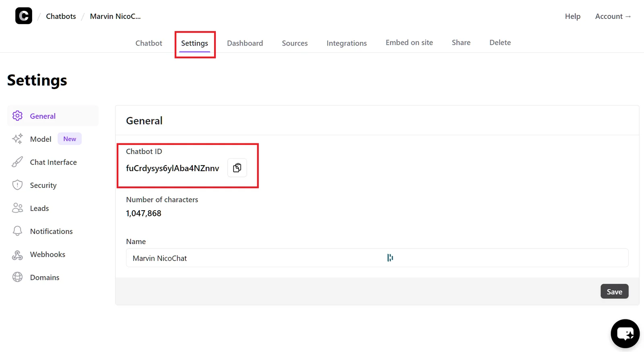Screen dimensions: 644x352
Task: Open the Integrations tab
Action: [x=347, y=43]
